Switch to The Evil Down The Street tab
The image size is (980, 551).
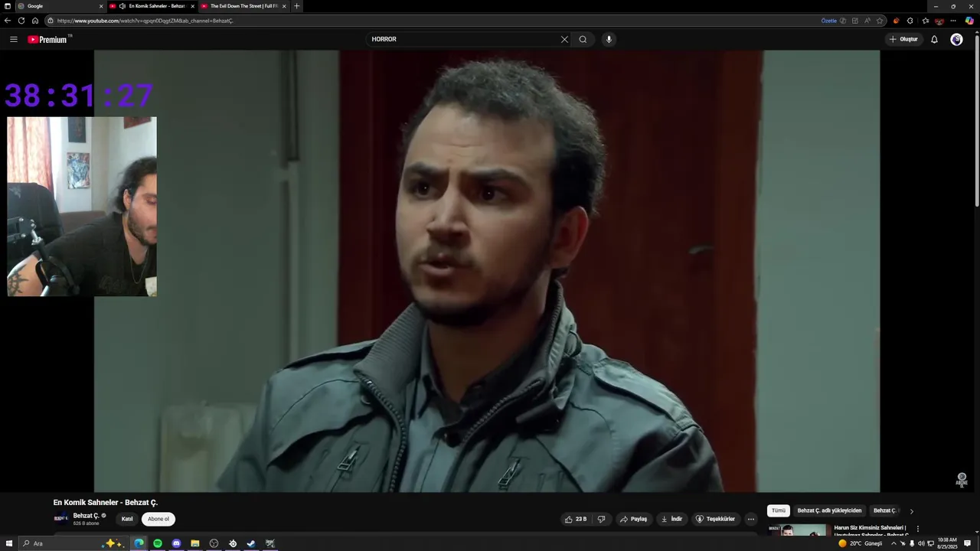point(243,6)
